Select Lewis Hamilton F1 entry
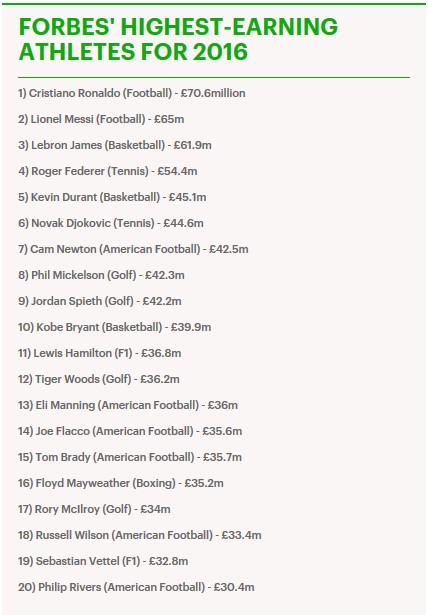428x615 pixels. pyautogui.click(x=100, y=353)
